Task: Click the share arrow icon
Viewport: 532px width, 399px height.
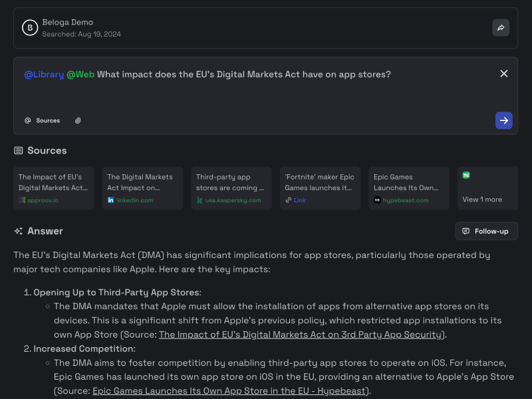Action: pos(501,28)
